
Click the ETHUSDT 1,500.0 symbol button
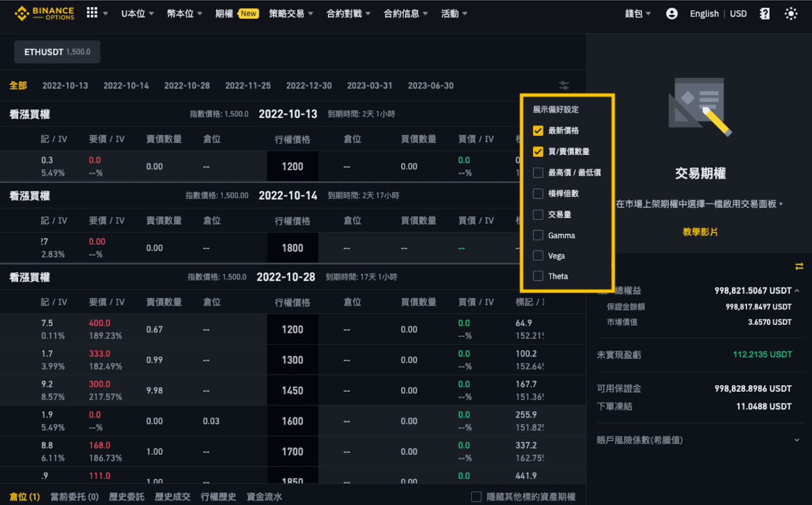click(57, 52)
